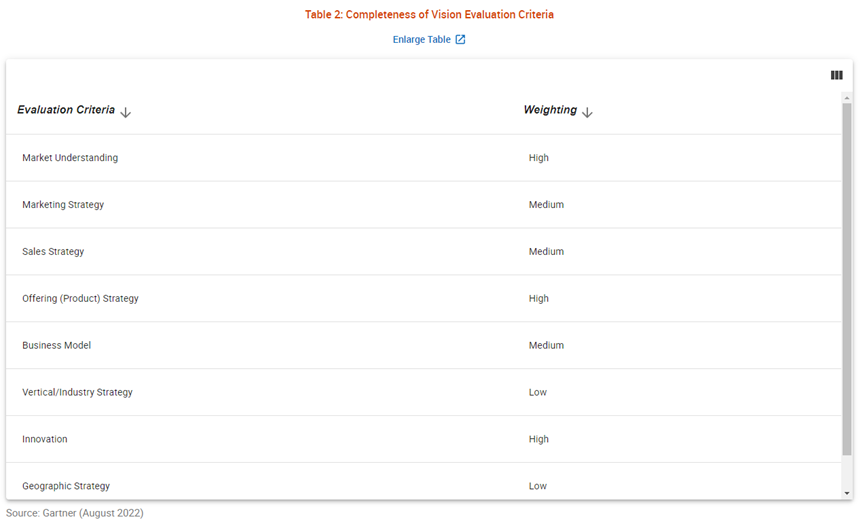Screen dimensions: 865x526
Task: Select the Sales Strategy row
Action: 424,252
